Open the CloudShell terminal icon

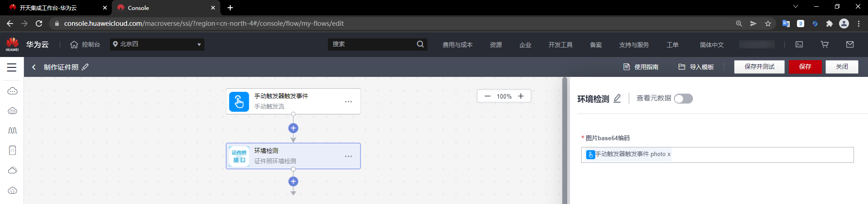click(x=799, y=44)
